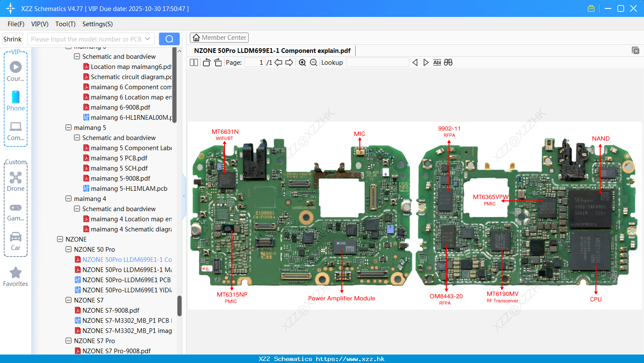Click the page number input field
Image resolution: width=644 pixels, height=363 pixels.
tap(255, 62)
